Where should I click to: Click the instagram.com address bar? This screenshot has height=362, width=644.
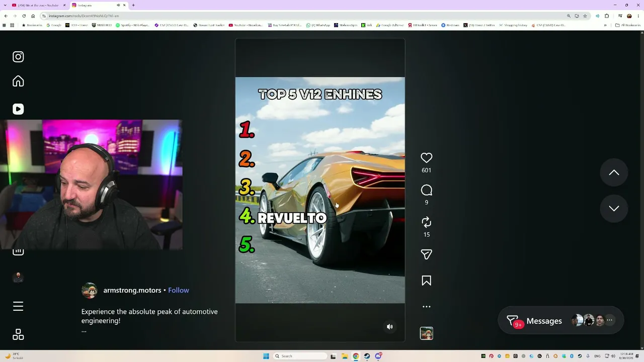coord(314,16)
